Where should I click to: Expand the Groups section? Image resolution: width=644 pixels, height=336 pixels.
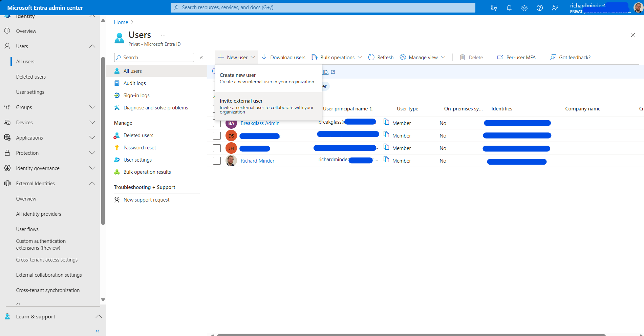92,107
